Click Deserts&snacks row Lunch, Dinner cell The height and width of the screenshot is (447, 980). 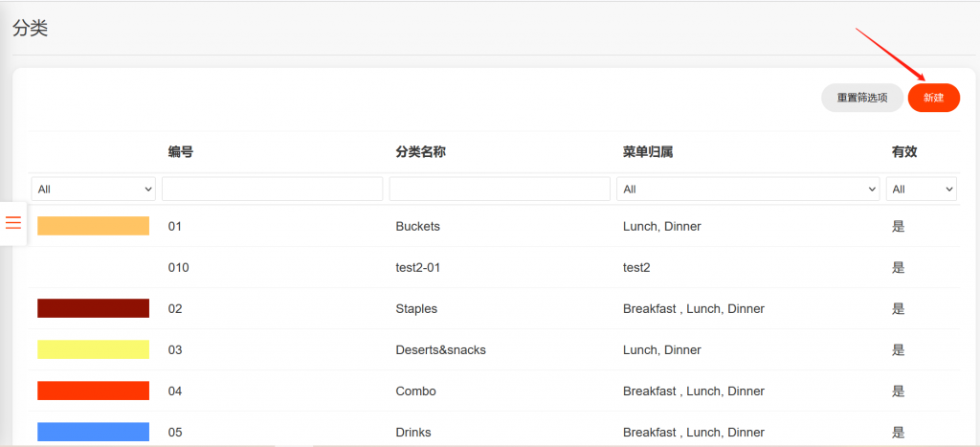(662, 350)
